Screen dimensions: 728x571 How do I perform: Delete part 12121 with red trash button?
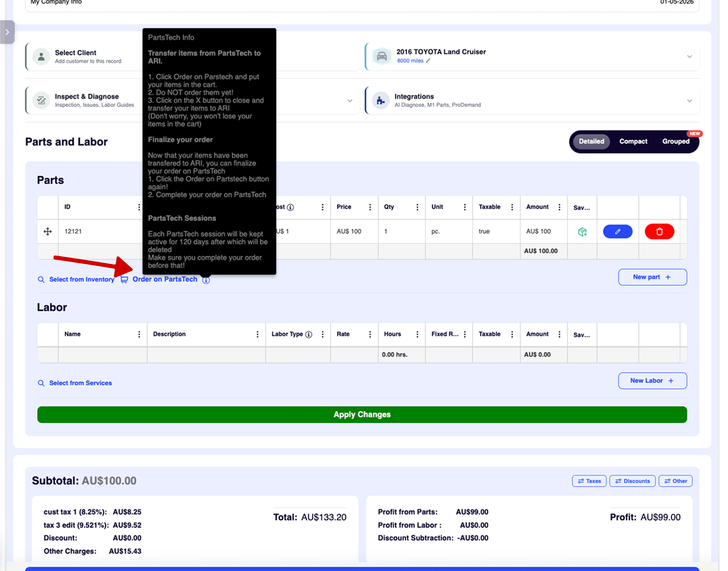coord(659,231)
